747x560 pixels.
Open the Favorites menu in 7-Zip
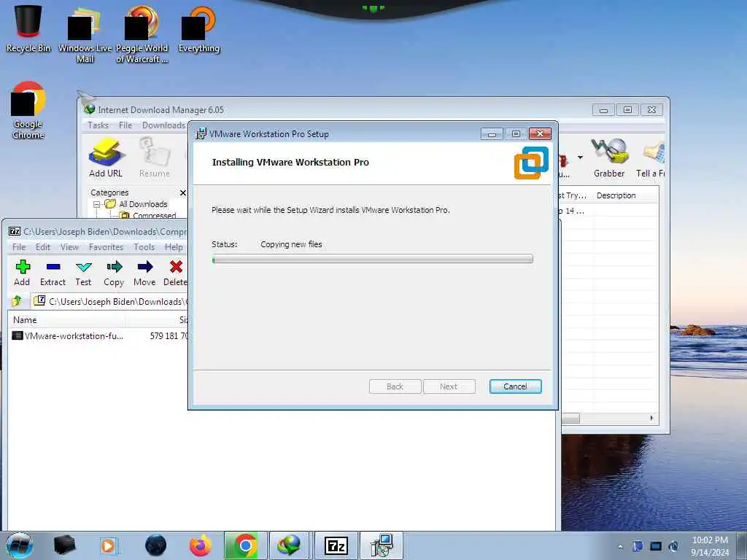point(106,246)
